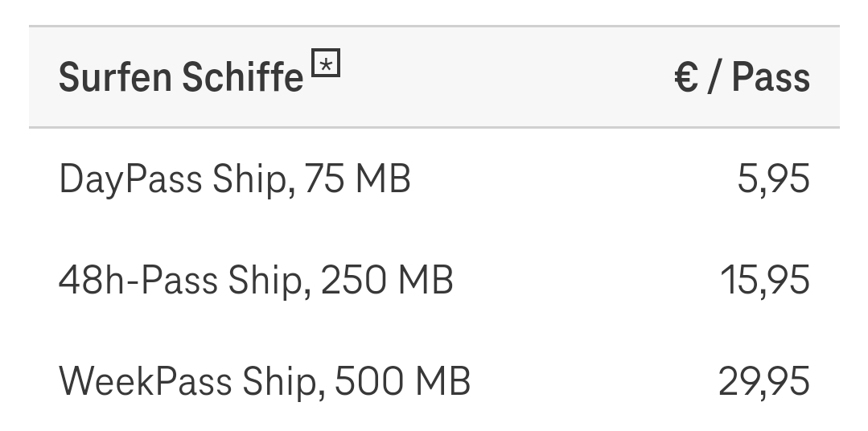Image resolution: width=868 pixels, height=431 pixels.
Task: Click the DayPass name in the first row
Action: [x=131, y=179]
